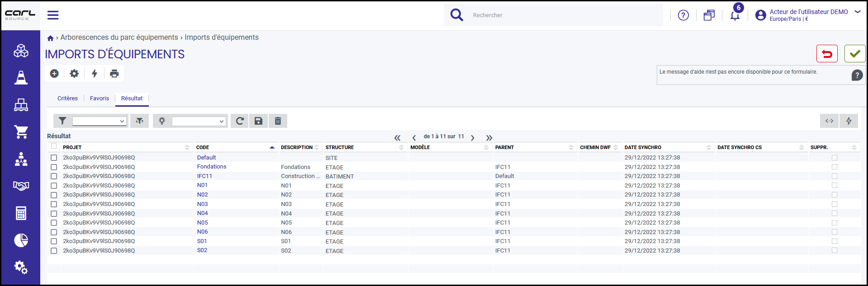Open the pie chart reports sidebar icon
The width and height of the screenshot is (868, 286).
[21, 240]
